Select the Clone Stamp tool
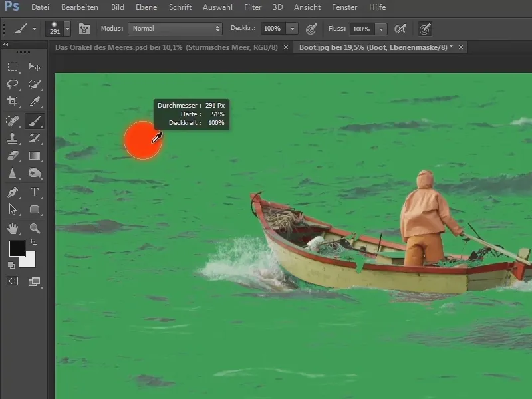The image size is (532, 399). click(13, 138)
